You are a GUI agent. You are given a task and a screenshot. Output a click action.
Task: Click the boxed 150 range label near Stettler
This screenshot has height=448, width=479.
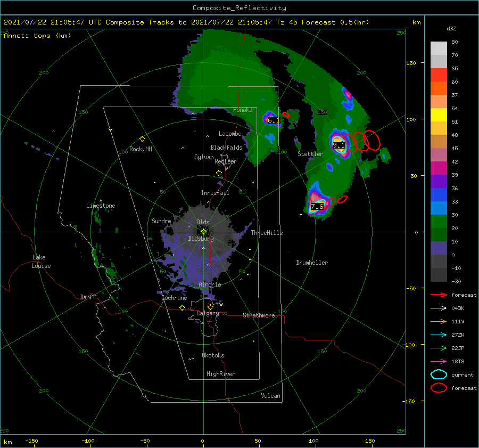pos(322,112)
